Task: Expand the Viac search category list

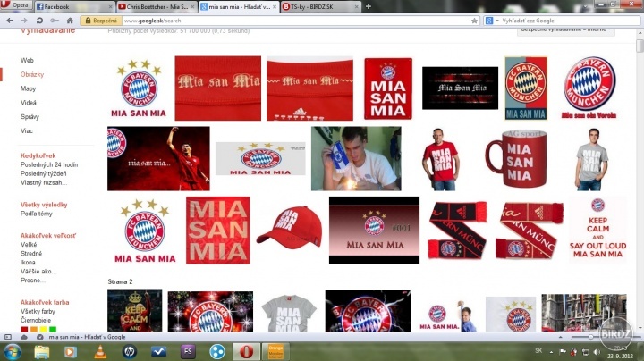Action: tap(27, 130)
